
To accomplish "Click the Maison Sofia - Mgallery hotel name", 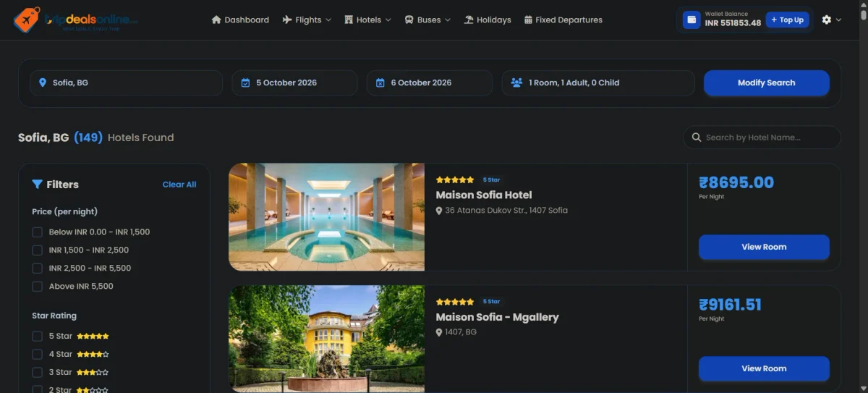I will tap(497, 317).
